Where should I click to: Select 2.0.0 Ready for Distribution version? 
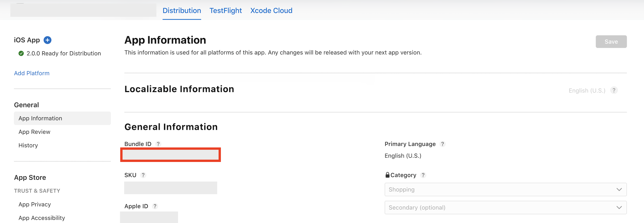tap(64, 53)
